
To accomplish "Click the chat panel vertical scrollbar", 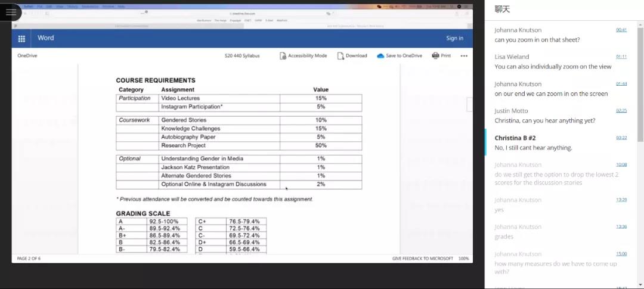I will [640, 83].
